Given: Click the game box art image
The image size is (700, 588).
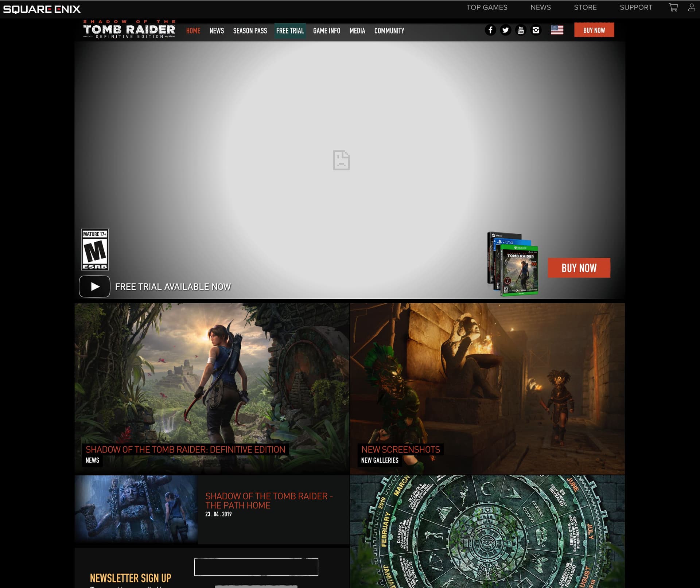Looking at the screenshot, I should pyautogui.click(x=512, y=264).
